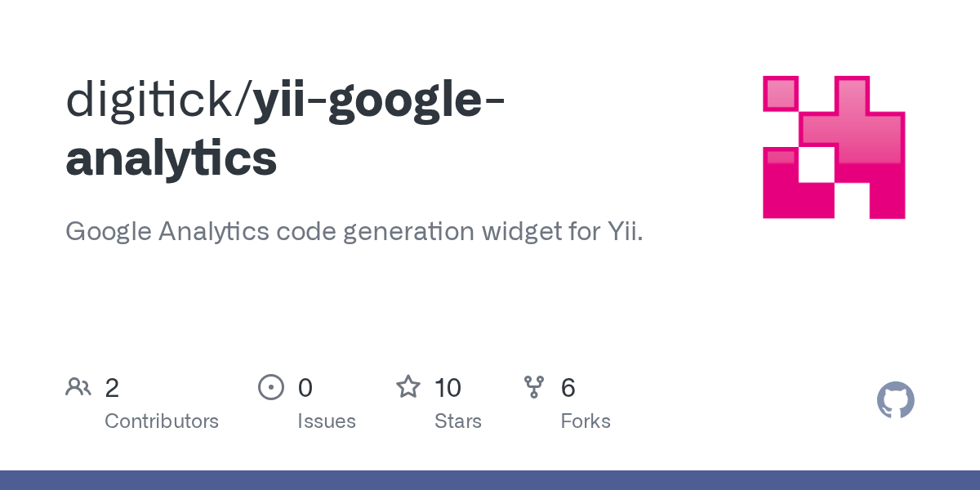Click the blue language bar at the bottom

click(490, 480)
